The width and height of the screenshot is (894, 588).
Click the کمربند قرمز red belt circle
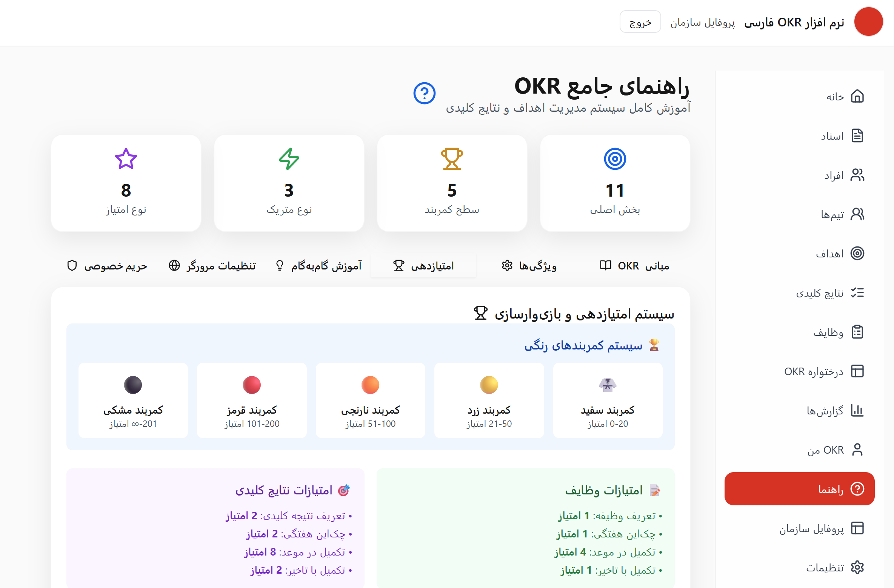(x=251, y=385)
